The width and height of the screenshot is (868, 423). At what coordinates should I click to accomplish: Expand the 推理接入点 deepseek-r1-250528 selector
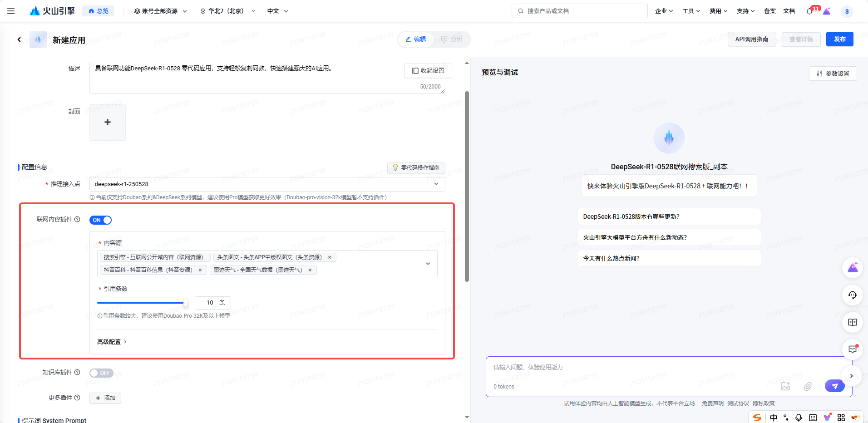(267, 184)
